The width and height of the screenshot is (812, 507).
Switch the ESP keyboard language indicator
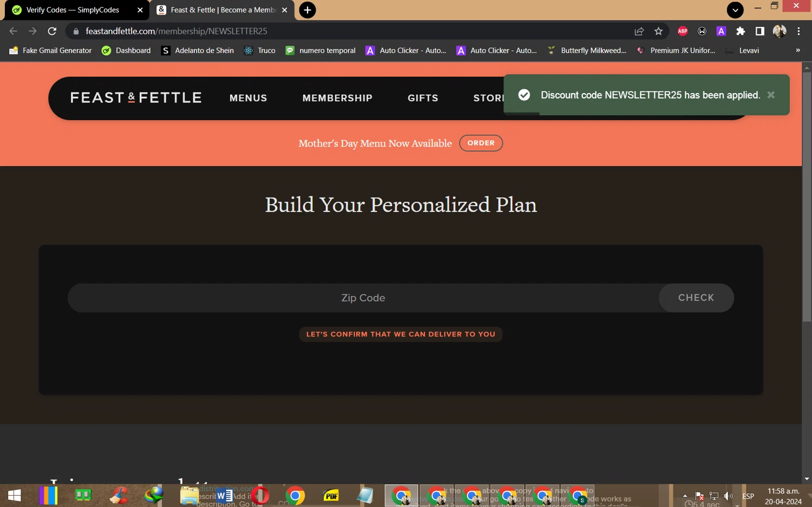pos(748,496)
